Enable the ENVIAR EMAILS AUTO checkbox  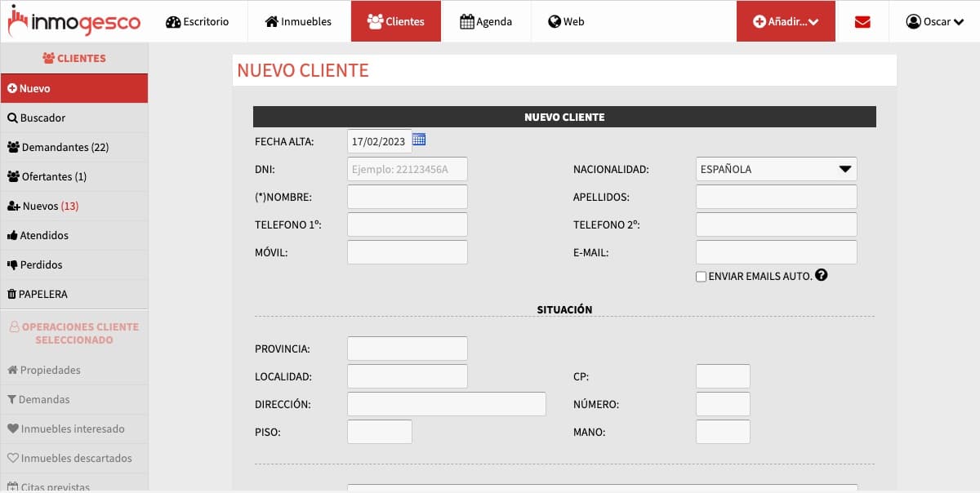[x=701, y=276]
